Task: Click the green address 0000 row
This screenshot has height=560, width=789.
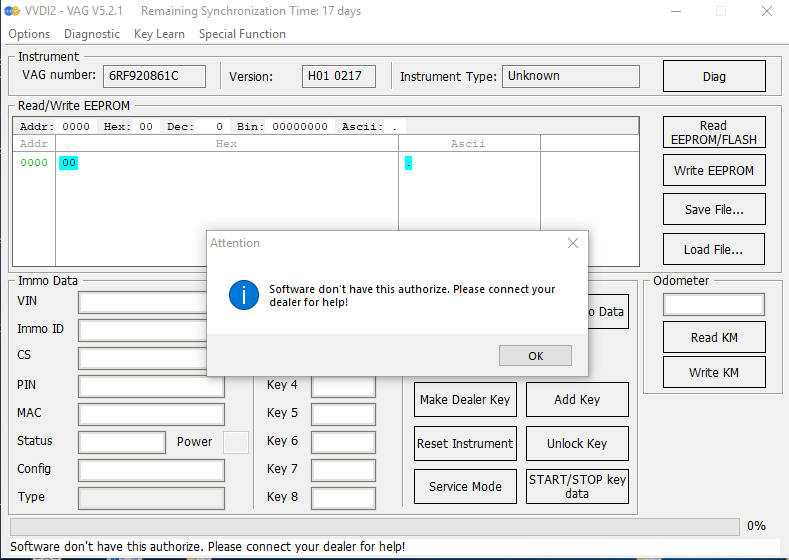Action: coord(34,163)
